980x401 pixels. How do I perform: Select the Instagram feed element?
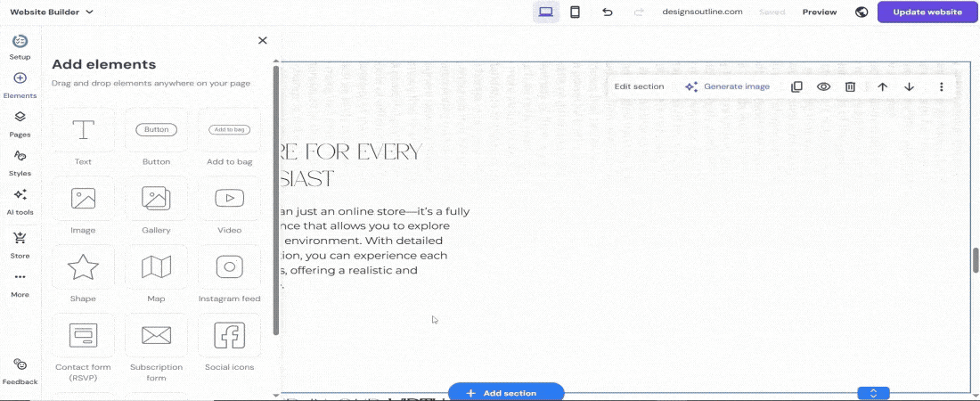pos(229,274)
